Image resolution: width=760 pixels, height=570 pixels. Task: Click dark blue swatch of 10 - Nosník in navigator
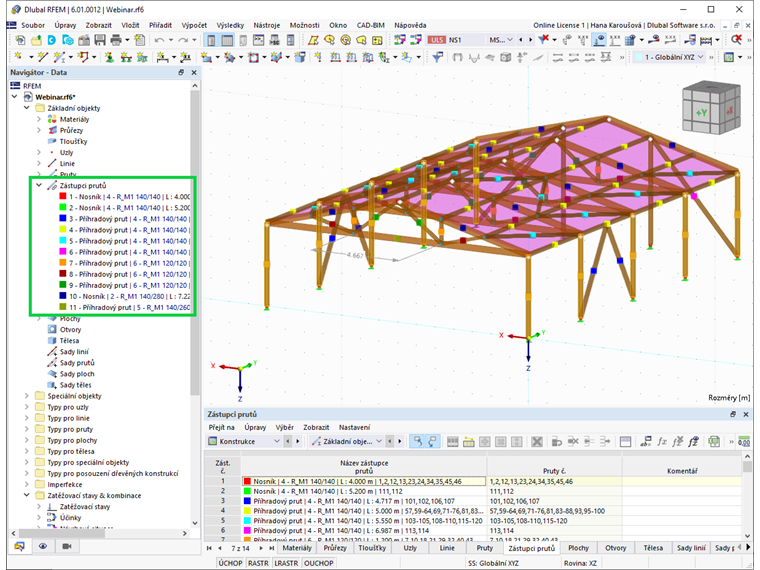coord(63,296)
